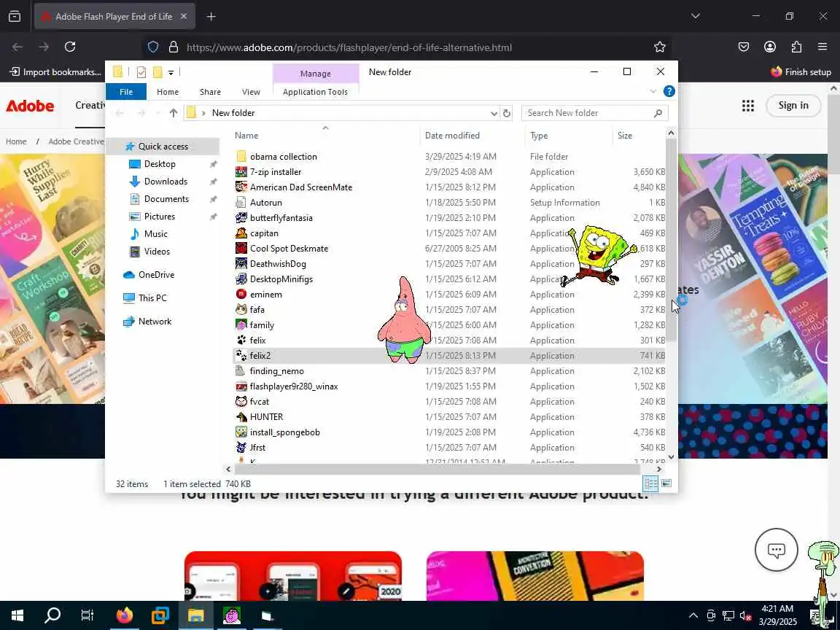Click Import bookmarks link
The height and width of the screenshot is (630, 840).
(x=55, y=71)
